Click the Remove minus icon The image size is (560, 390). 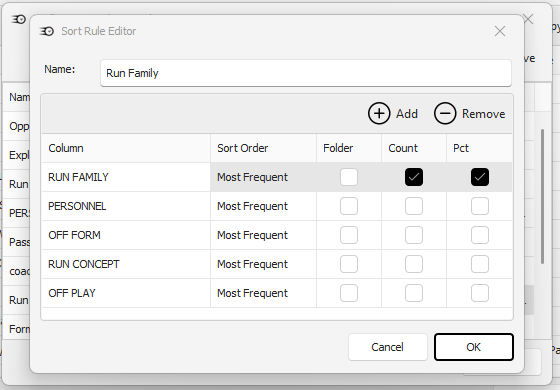pos(445,114)
